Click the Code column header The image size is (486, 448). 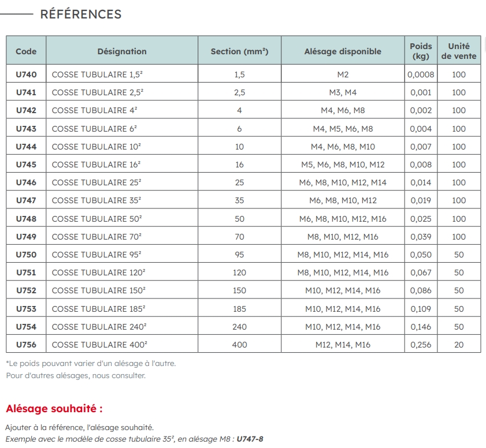click(x=26, y=51)
